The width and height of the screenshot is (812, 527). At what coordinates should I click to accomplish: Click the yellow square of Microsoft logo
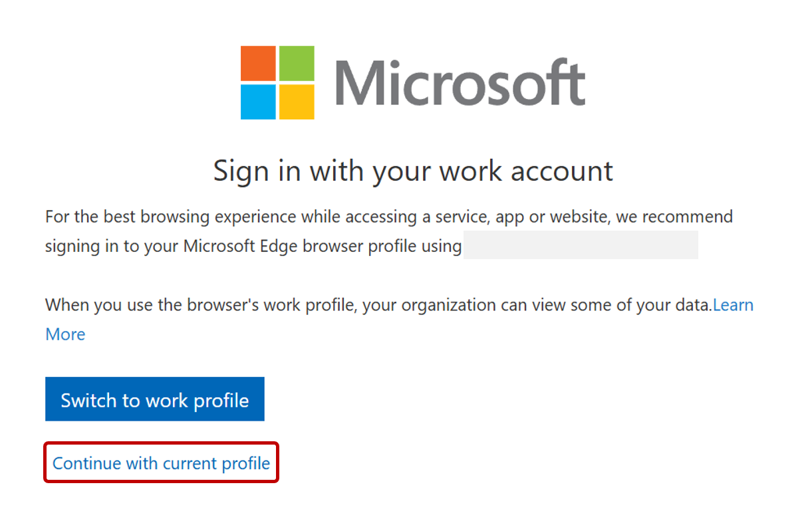(297, 102)
